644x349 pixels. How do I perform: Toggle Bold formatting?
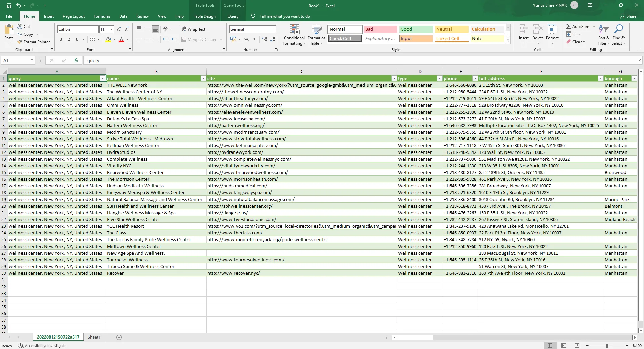61,39
